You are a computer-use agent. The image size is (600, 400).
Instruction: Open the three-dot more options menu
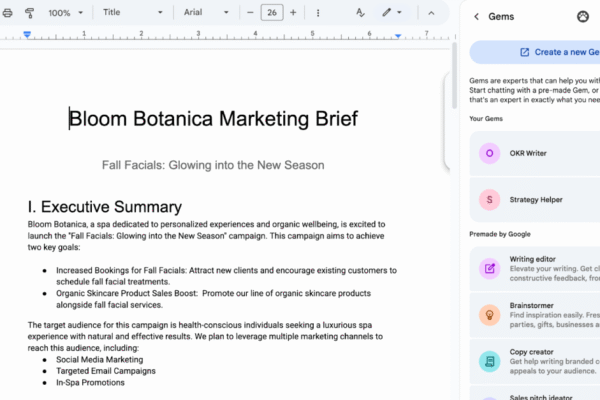318,13
